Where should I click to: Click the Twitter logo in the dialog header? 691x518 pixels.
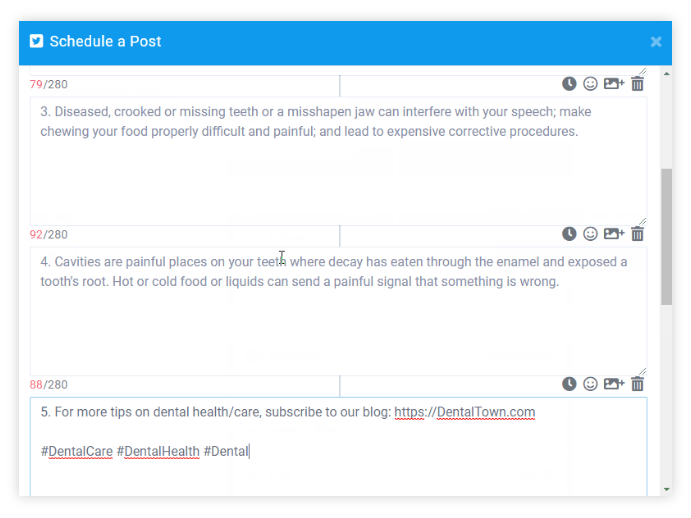tap(37, 42)
